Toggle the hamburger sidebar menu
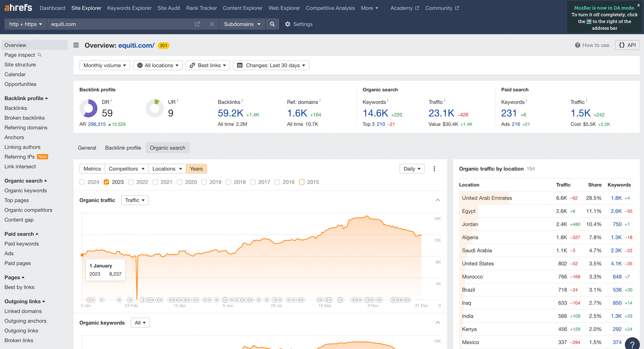 76,45
